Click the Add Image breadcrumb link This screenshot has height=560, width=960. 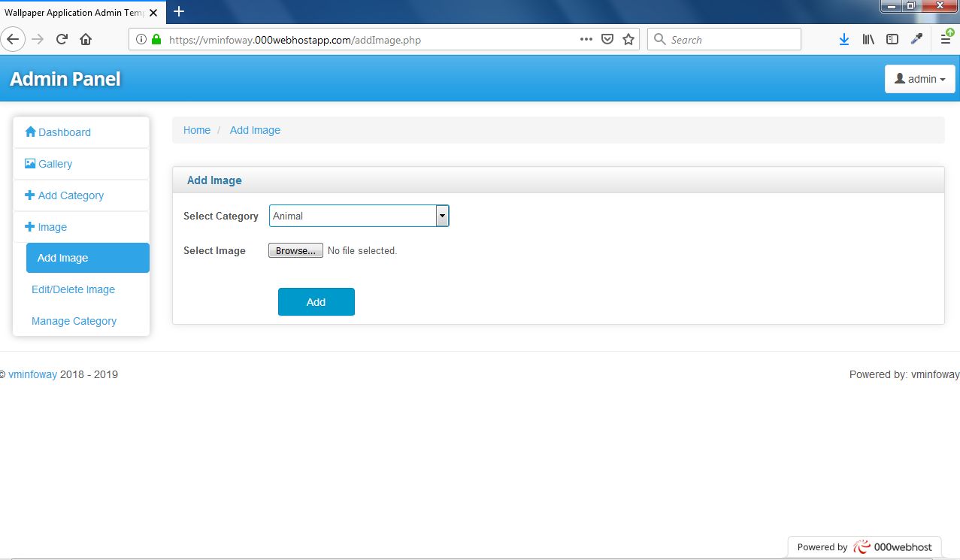click(255, 130)
